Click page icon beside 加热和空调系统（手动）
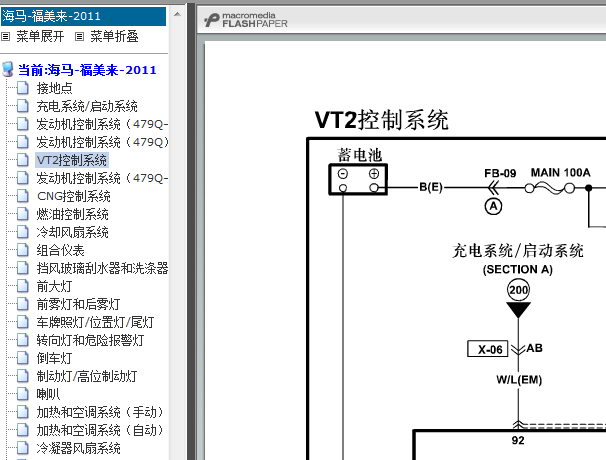 [23, 412]
